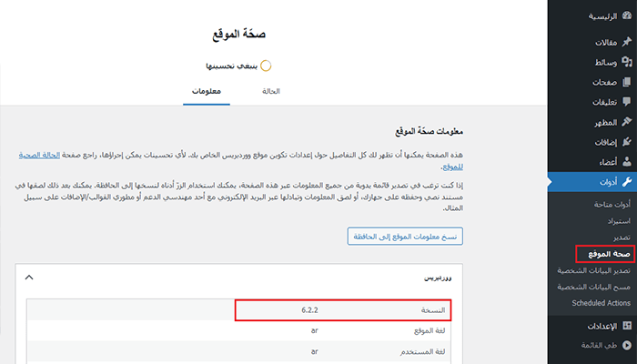Switch to الحالة status tab
Image resolution: width=637 pixels, height=364 pixels.
tap(271, 91)
